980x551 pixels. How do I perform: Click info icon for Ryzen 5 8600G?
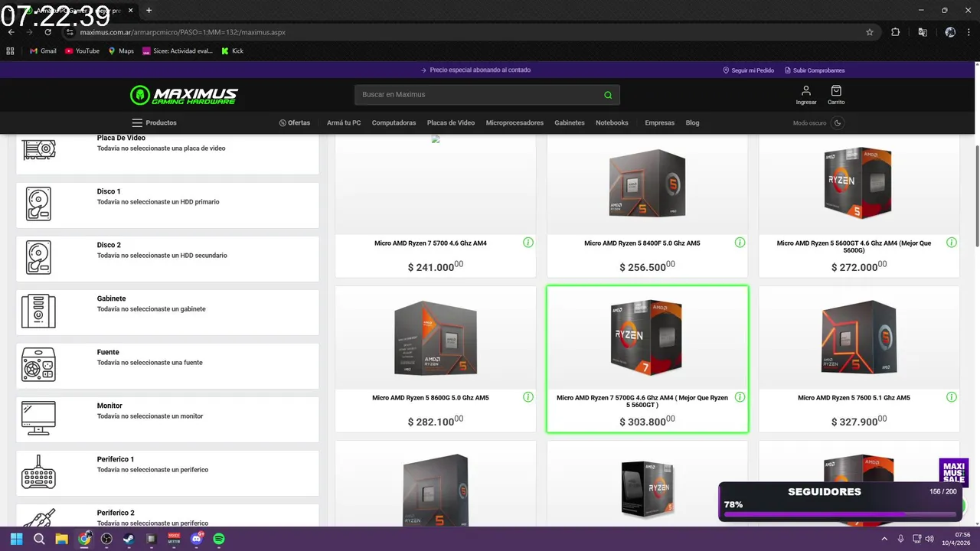click(528, 397)
